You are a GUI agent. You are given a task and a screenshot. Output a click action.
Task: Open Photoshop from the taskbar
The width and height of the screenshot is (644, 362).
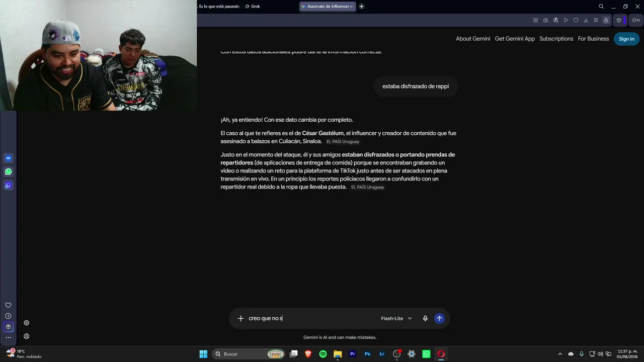click(x=367, y=354)
